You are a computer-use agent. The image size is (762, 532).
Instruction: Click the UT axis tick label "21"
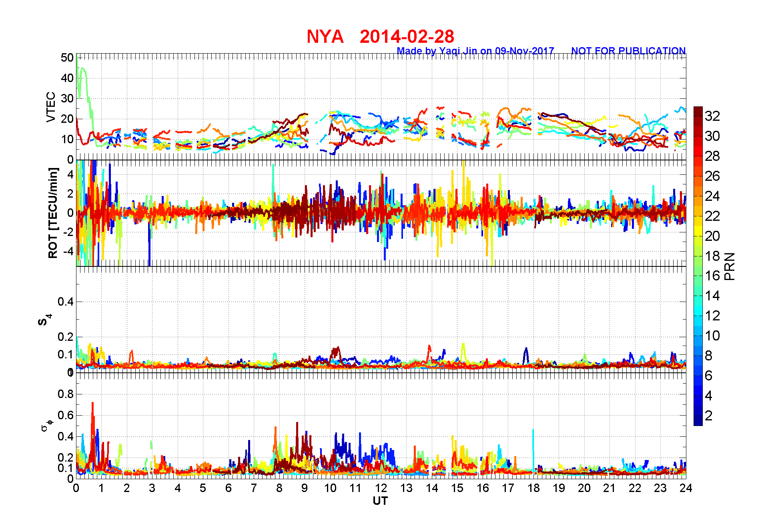click(x=610, y=488)
